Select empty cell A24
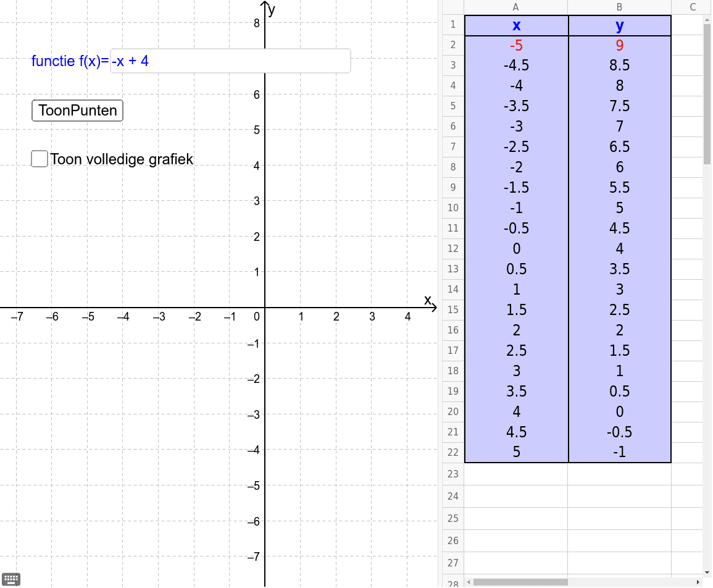The height and width of the screenshot is (588, 713). point(516,496)
